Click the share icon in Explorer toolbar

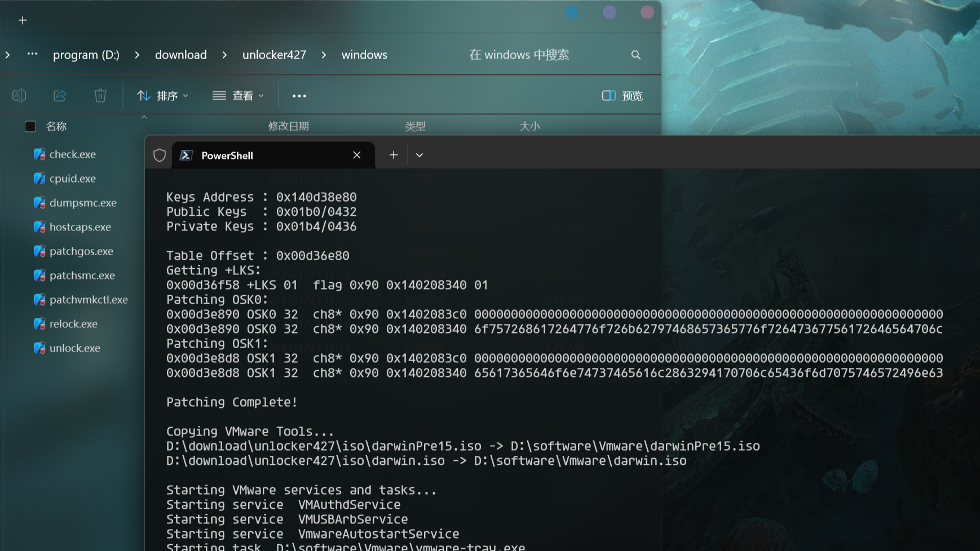60,96
